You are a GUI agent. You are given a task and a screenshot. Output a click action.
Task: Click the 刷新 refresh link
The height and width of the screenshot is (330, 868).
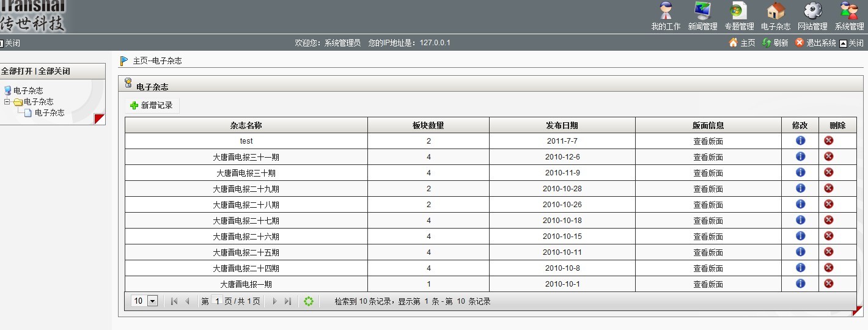tap(775, 43)
